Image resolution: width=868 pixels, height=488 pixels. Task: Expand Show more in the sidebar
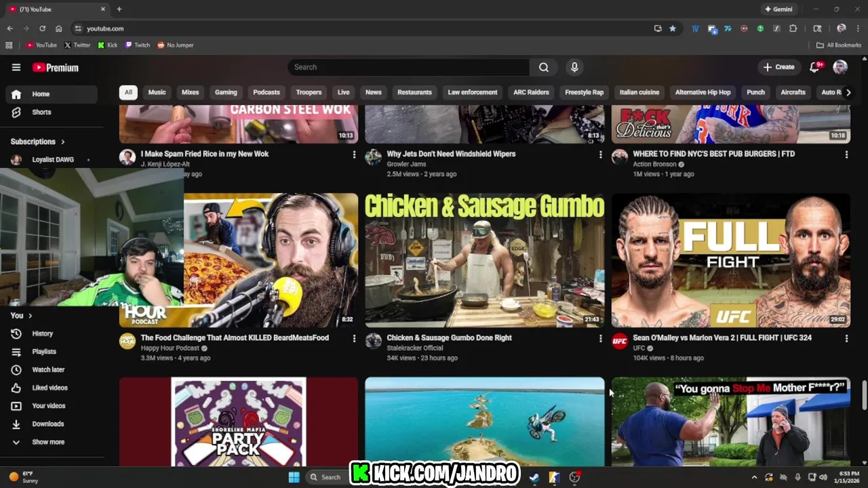point(52,442)
